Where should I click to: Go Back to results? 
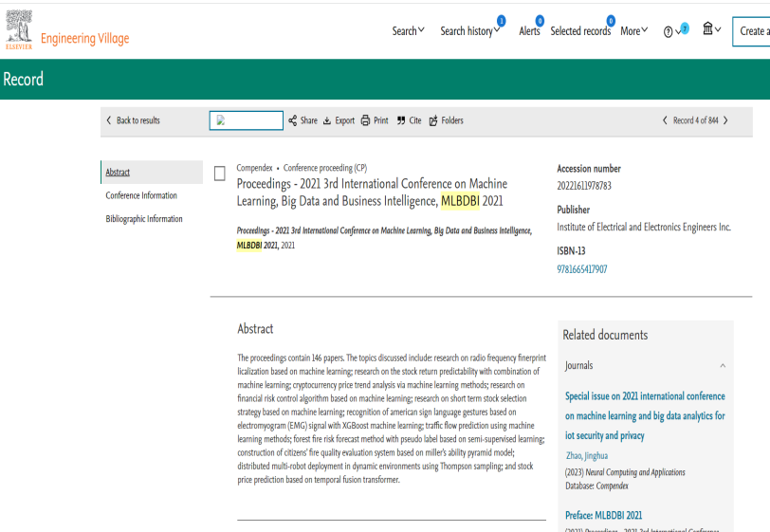coord(134,120)
